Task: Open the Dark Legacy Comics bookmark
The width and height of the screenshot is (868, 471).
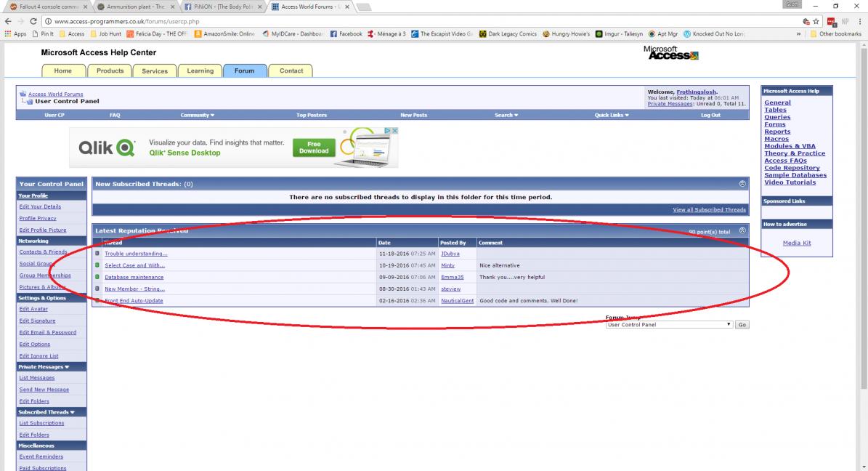Action: (x=508, y=34)
